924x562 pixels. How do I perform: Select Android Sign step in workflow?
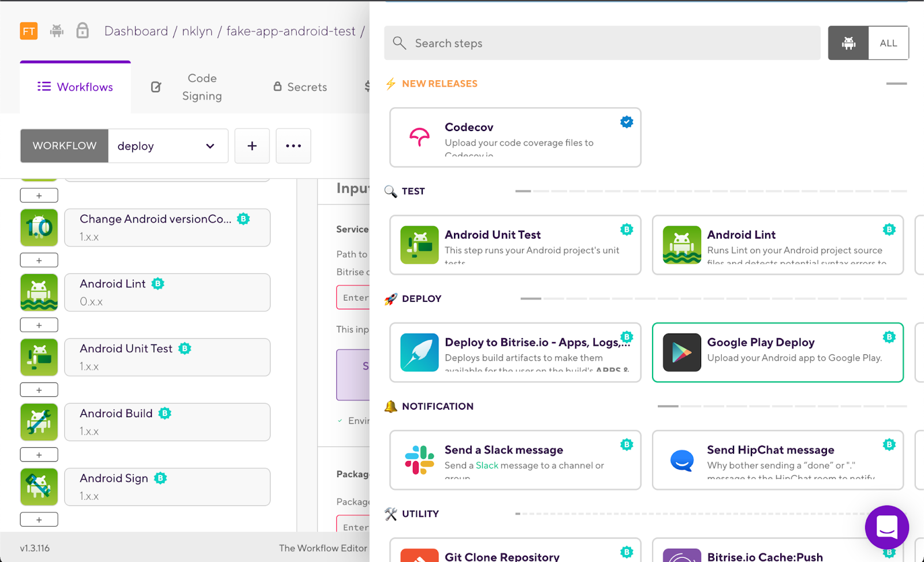pos(167,487)
